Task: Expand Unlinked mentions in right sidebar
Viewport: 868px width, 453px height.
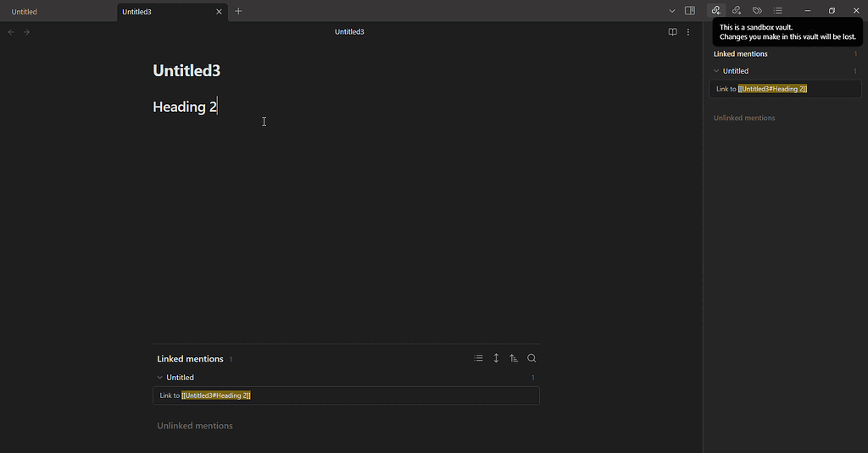Action: click(x=744, y=118)
